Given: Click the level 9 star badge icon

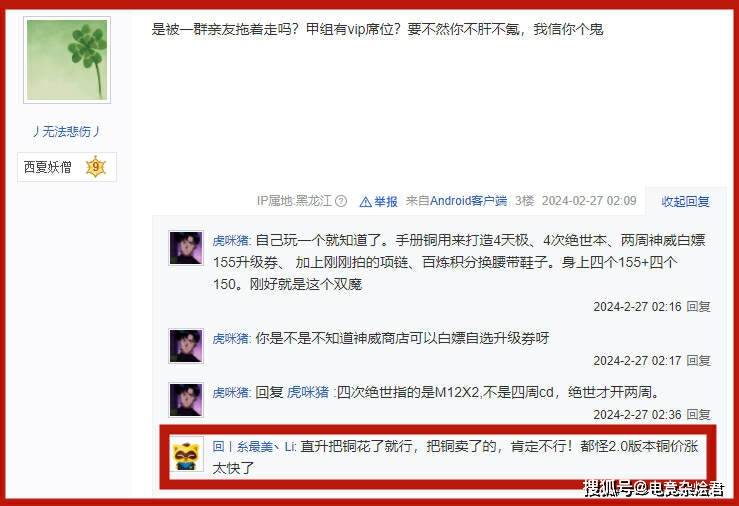Looking at the screenshot, I should [96, 167].
